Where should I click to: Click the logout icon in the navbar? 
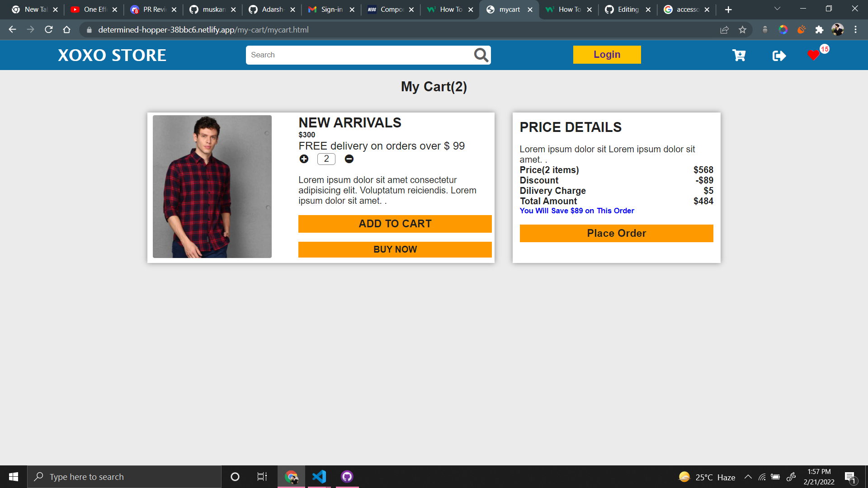point(779,56)
